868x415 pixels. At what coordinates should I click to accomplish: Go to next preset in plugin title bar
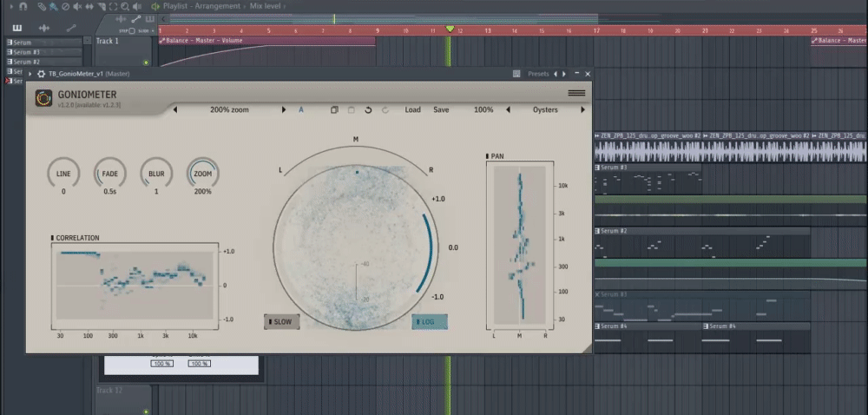564,74
